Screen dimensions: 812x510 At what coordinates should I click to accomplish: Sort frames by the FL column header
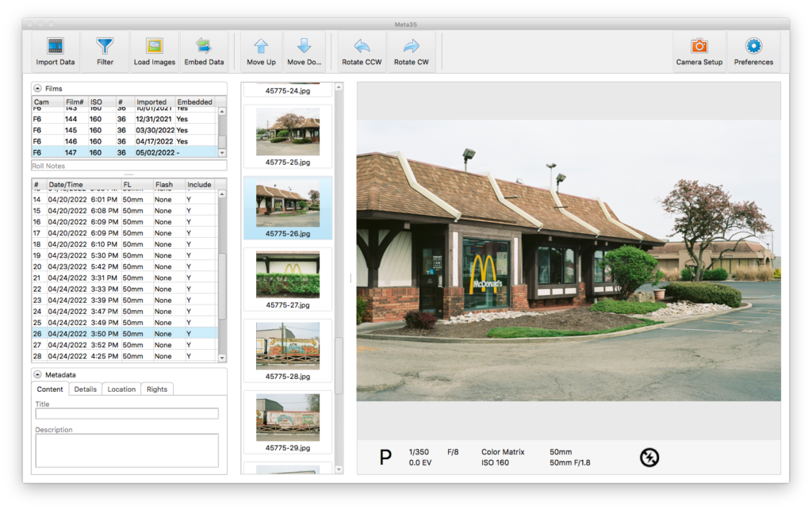(137, 184)
